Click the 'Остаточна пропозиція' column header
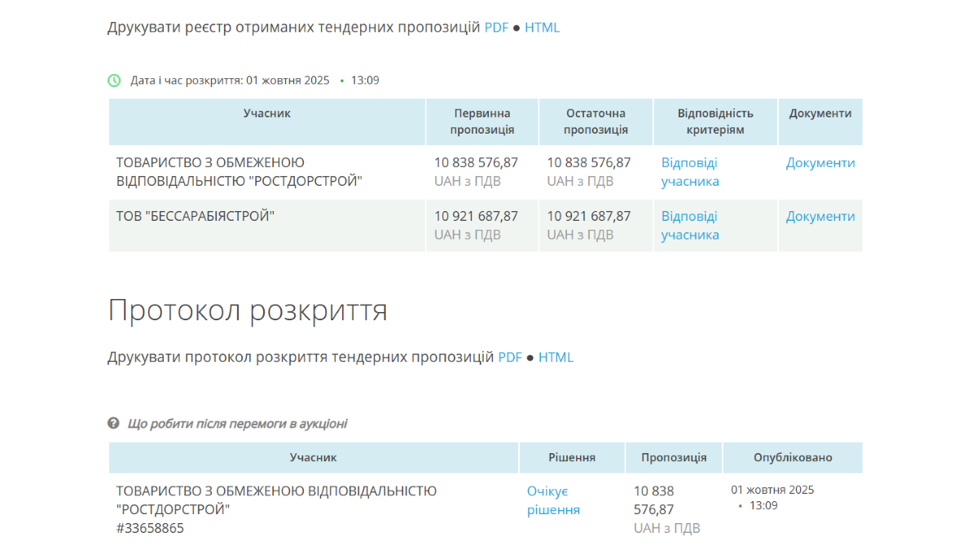Screen dimensions: 980x550 click(x=595, y=121)
